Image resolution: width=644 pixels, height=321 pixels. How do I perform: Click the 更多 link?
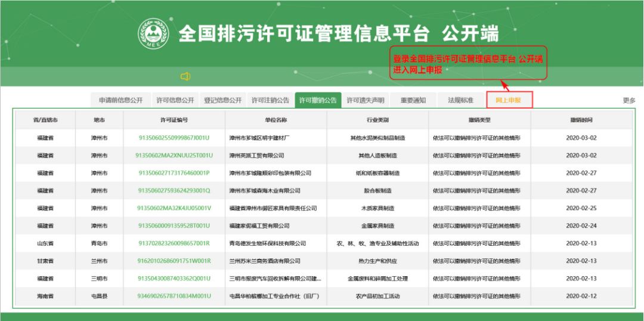tap(628, 100)
